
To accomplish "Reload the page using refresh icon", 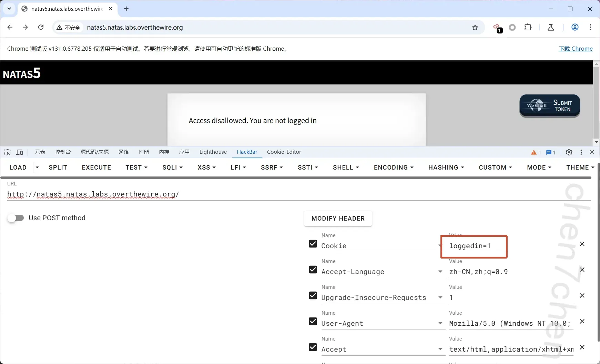I will 41,27.
